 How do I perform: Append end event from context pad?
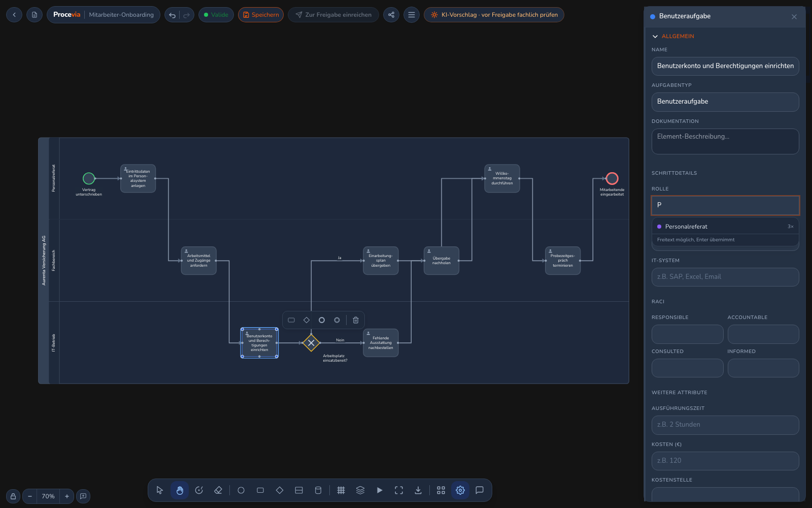[322, 320]
